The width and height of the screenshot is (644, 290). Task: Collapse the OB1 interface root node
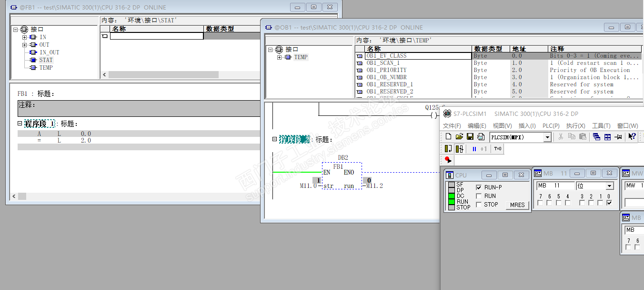(271, 50)
